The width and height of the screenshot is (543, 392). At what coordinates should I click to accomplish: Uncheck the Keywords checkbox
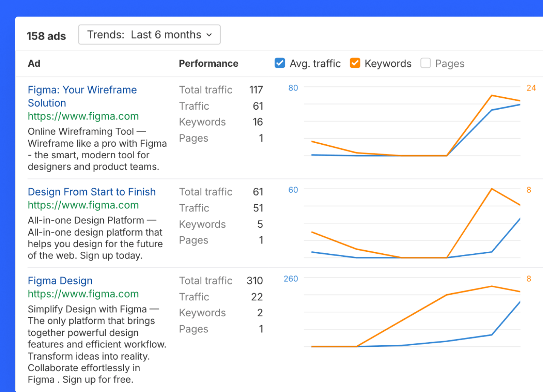(x=355, y=63)
